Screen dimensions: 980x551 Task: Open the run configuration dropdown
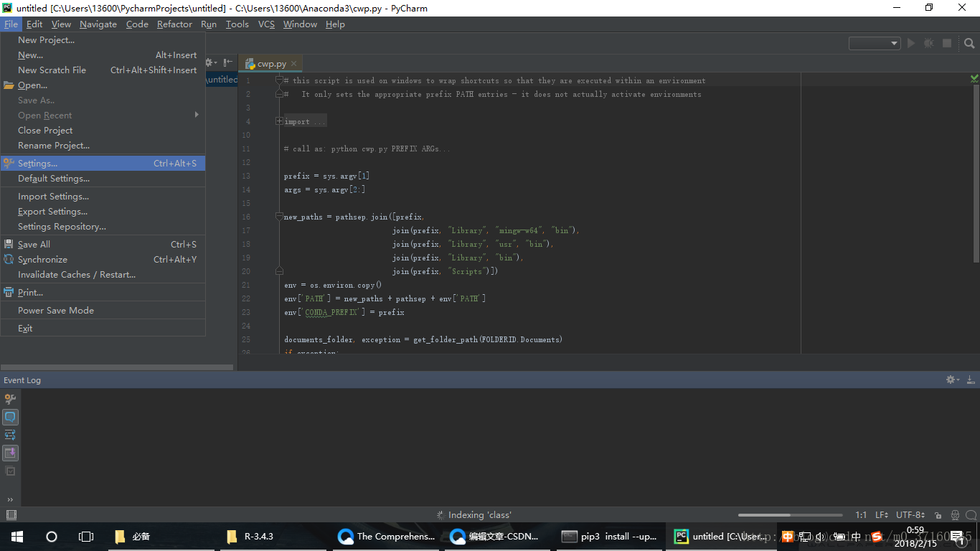(x=875, y=43)
